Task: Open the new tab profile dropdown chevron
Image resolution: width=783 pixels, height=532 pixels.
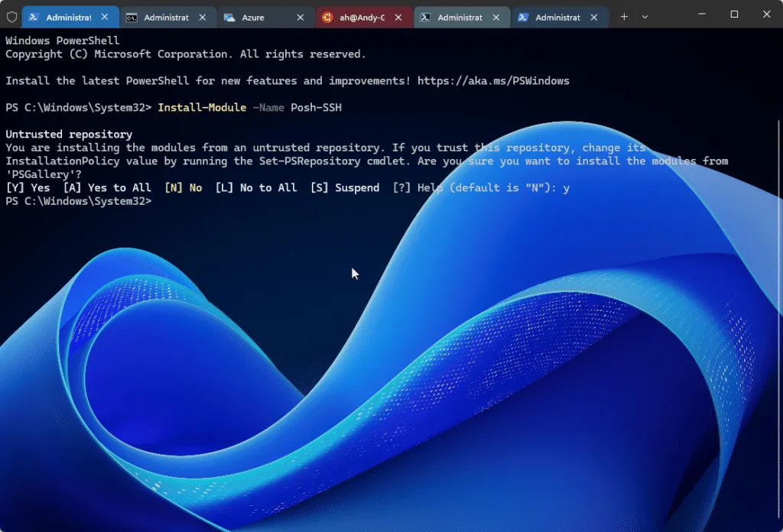Action: point(645,16)
